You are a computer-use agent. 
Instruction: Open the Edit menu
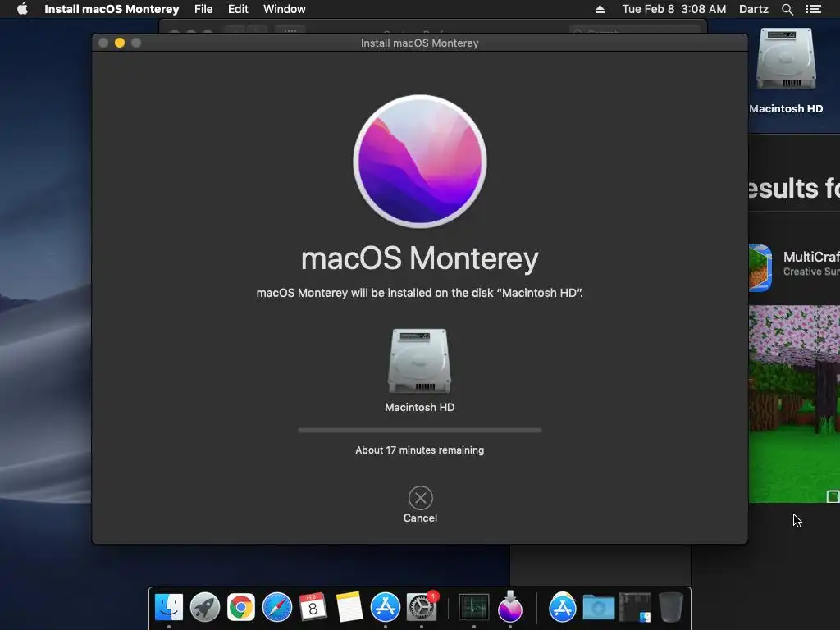pyautogui.click(x=238, y=9)
